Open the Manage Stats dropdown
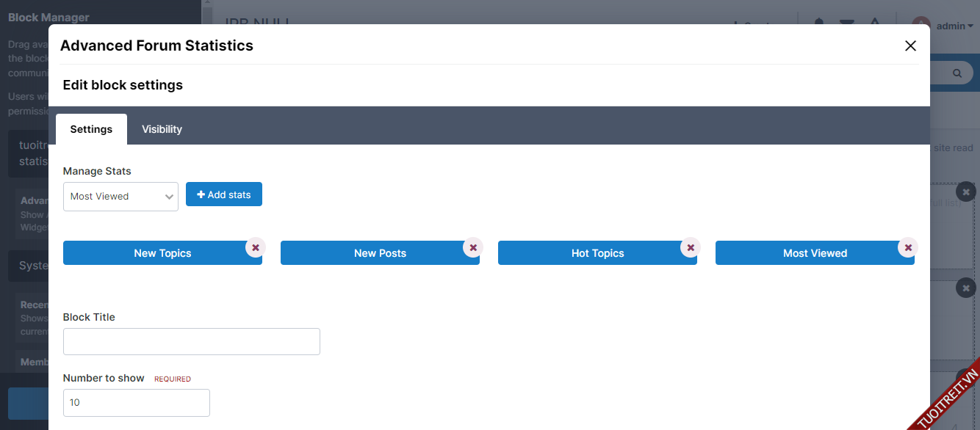 (120, 197)
